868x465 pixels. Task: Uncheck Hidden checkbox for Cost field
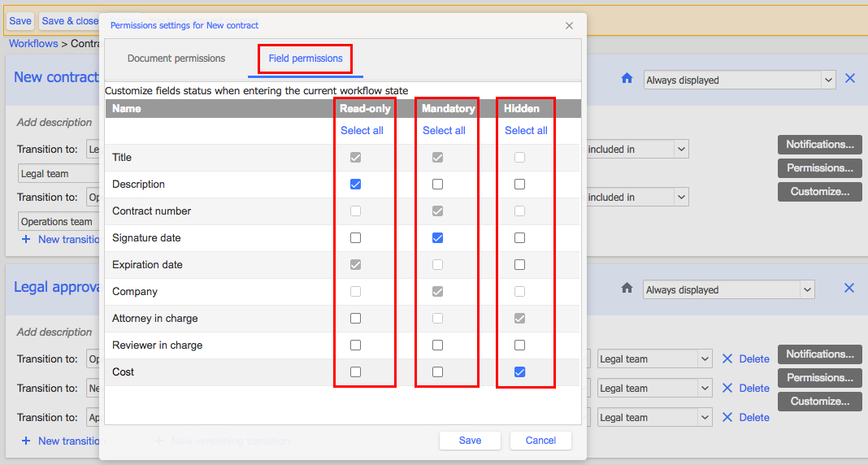pos(519,372)
